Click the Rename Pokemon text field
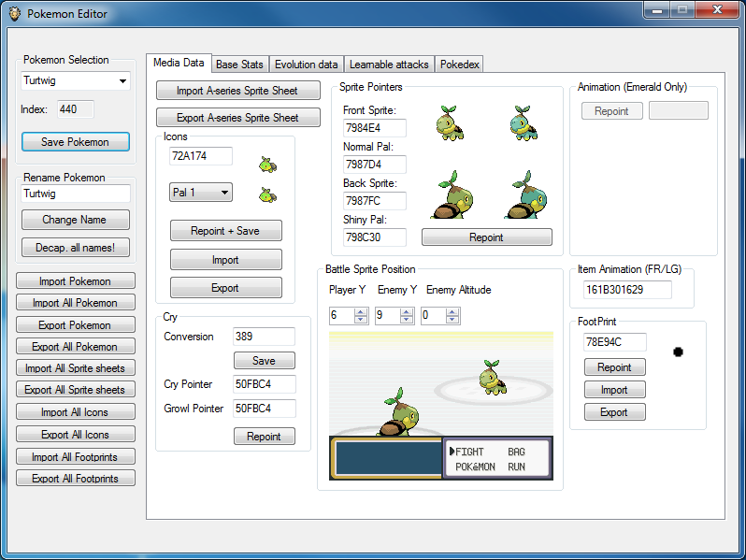 tap(75, 194)
